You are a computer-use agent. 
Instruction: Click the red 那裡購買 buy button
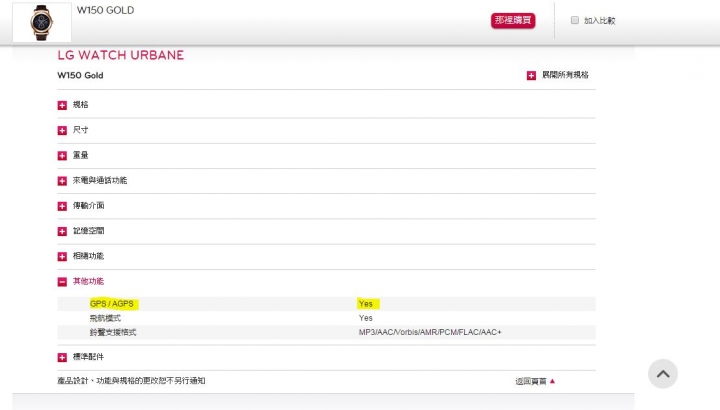click(x=513, y=21)
